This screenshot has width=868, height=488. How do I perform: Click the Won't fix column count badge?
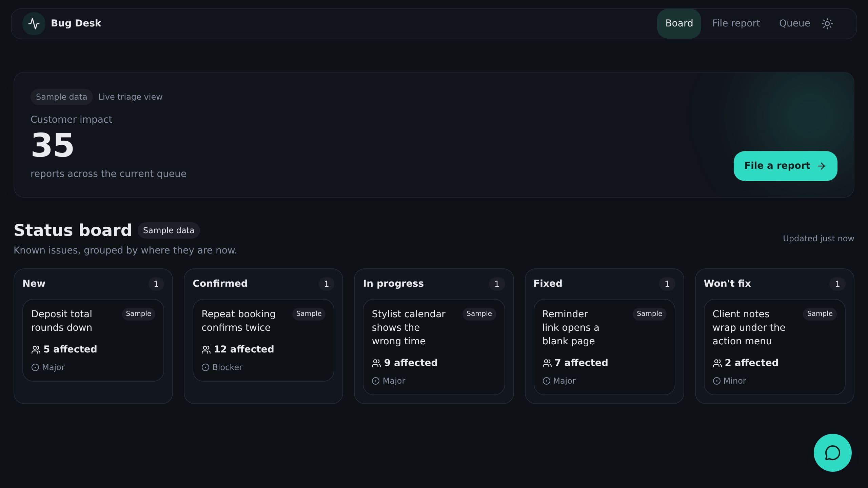point(837,284)
